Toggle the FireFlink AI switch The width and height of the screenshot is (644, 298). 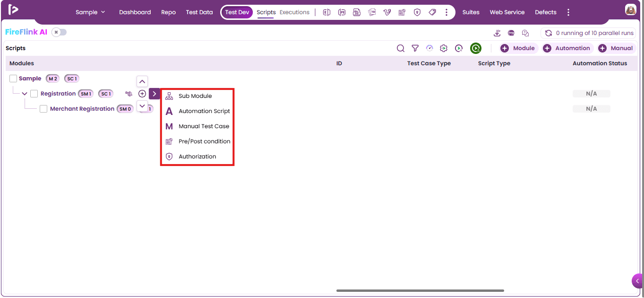pos(59,32)
